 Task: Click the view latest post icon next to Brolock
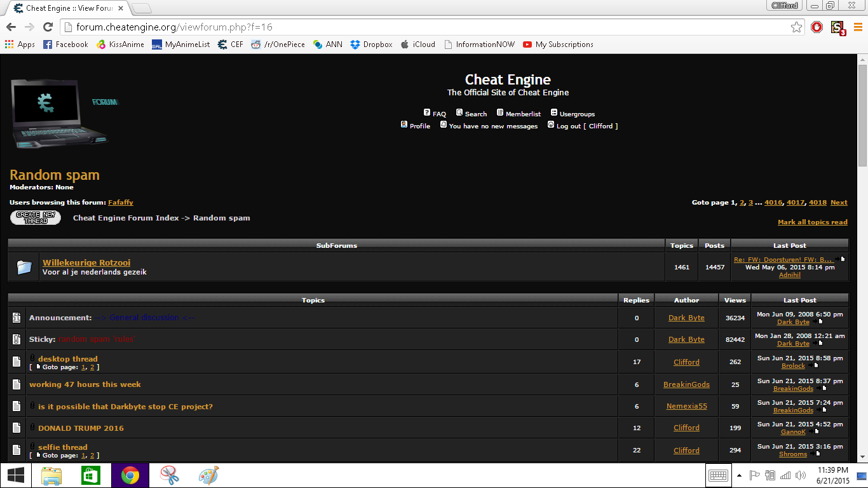(x=815, y=366)
